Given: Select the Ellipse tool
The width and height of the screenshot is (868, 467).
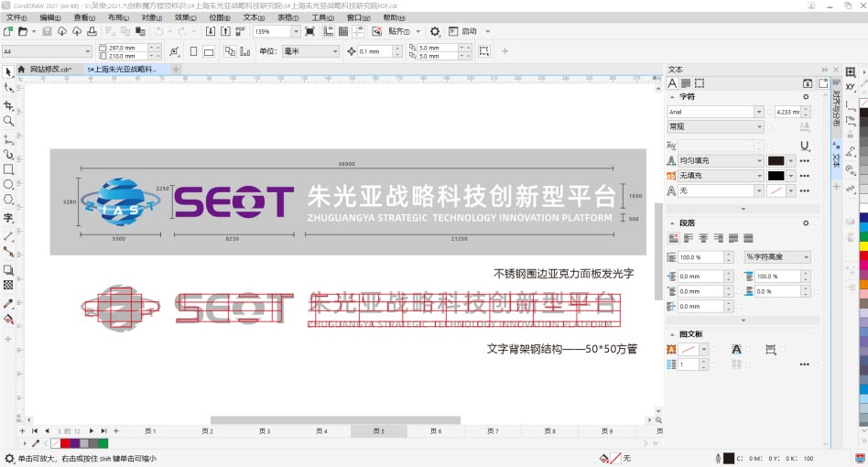Looking at the screenshot, I should tap(8, 184).
